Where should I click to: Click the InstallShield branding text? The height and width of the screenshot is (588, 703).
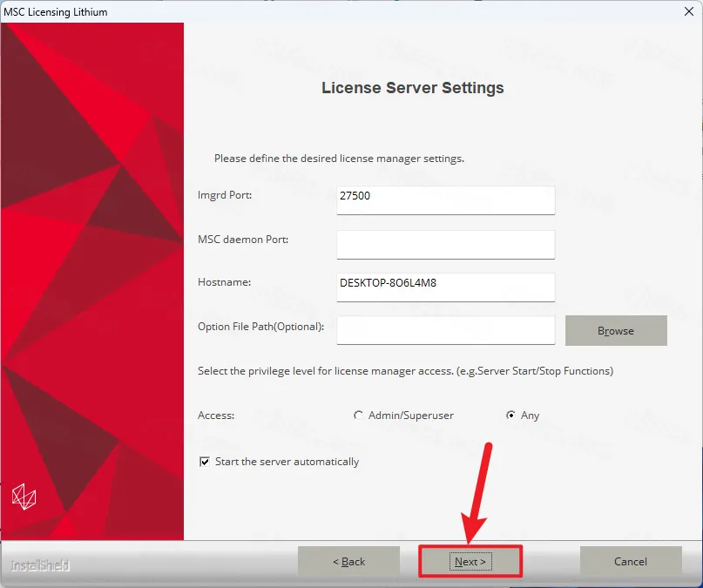(40, 566)
